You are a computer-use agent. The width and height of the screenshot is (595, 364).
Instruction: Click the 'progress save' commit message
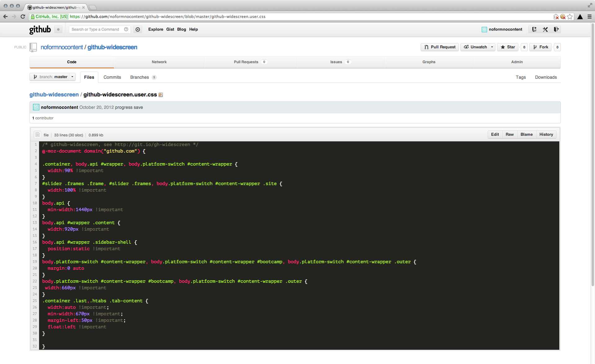coord(129,107)
